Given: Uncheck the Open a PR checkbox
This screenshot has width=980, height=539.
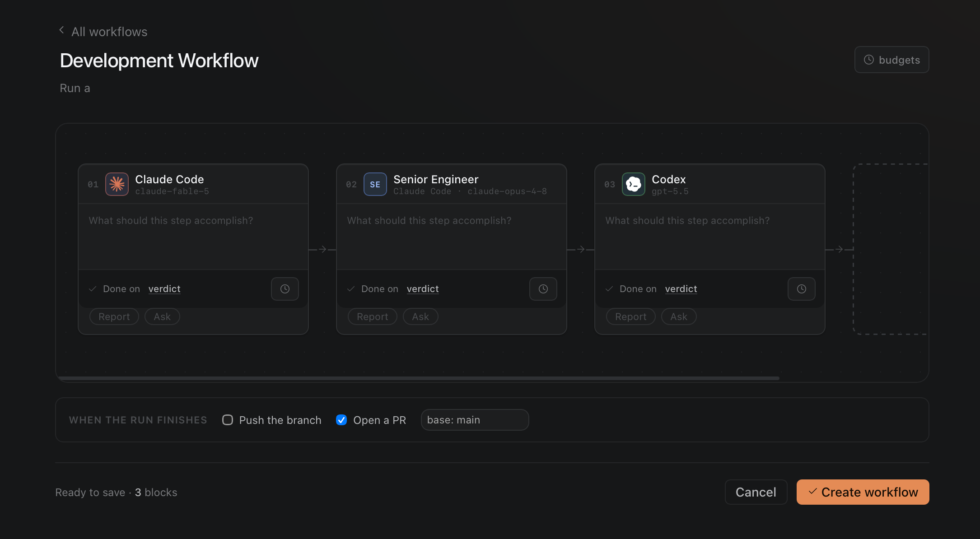Looking at the screenshot, I should (341, 420).
